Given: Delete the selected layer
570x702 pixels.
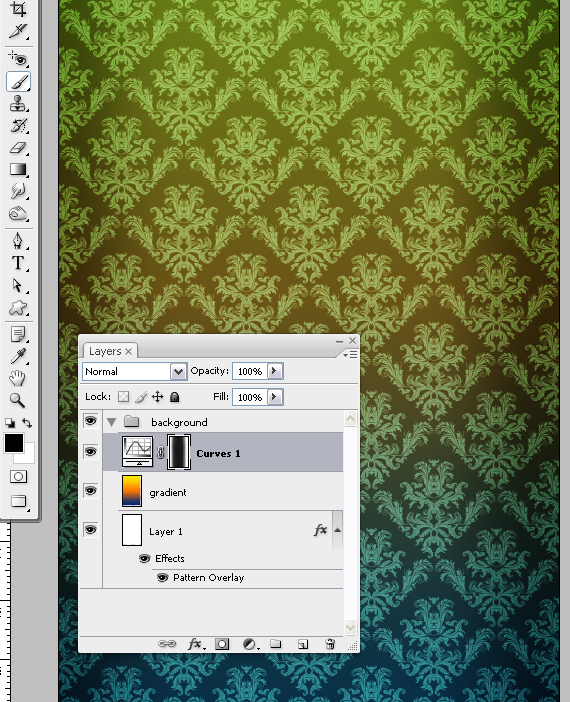Looking at the screenshot, I should 330,644.
